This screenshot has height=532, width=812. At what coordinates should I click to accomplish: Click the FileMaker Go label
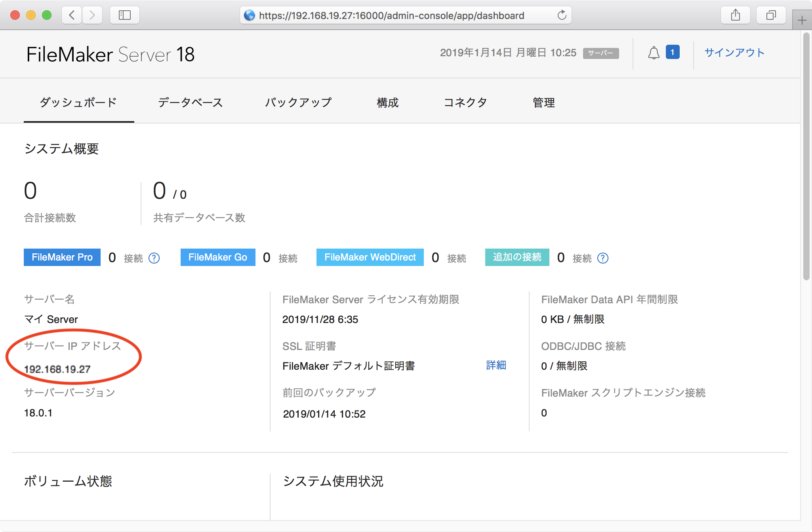point(218,257)
